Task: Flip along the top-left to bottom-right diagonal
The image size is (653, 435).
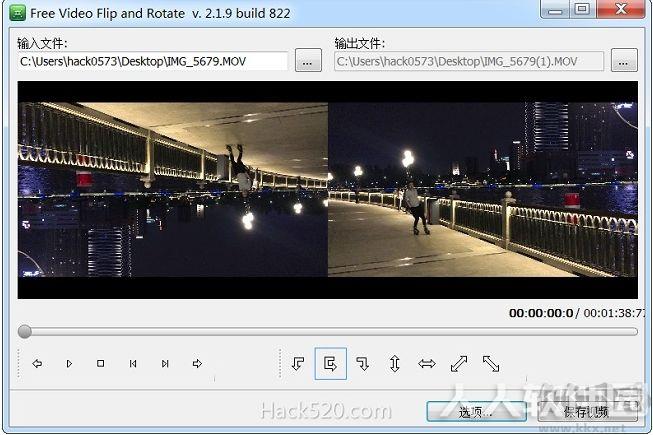Action: coord(491,363)
